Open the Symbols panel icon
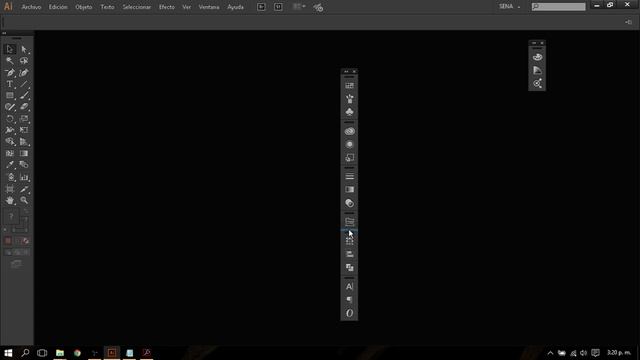 tap(349, 112)
